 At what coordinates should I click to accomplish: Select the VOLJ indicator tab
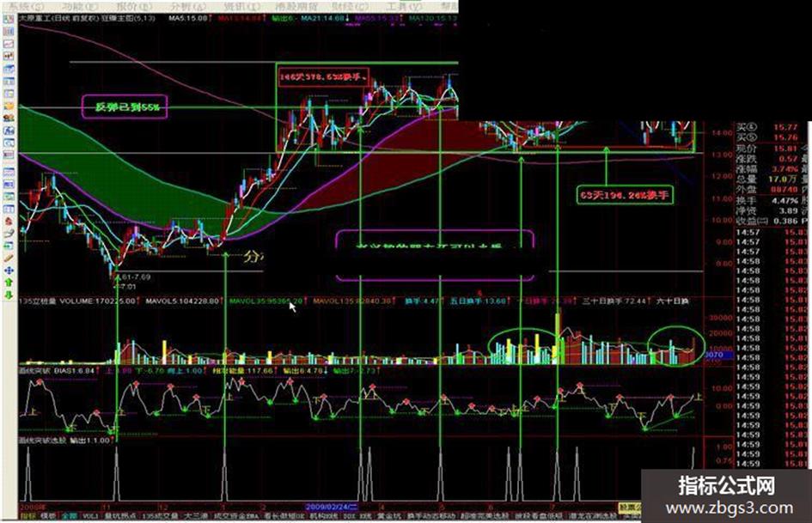click(91, 516)
